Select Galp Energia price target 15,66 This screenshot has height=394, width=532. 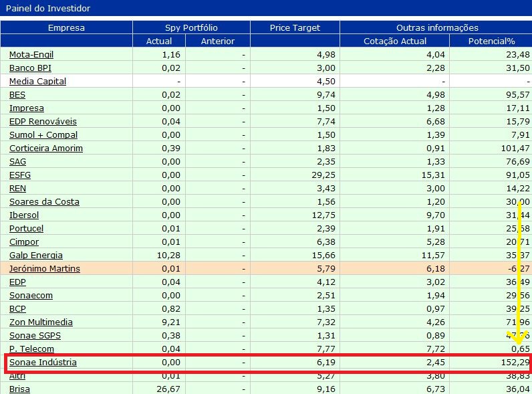(323, 255)
